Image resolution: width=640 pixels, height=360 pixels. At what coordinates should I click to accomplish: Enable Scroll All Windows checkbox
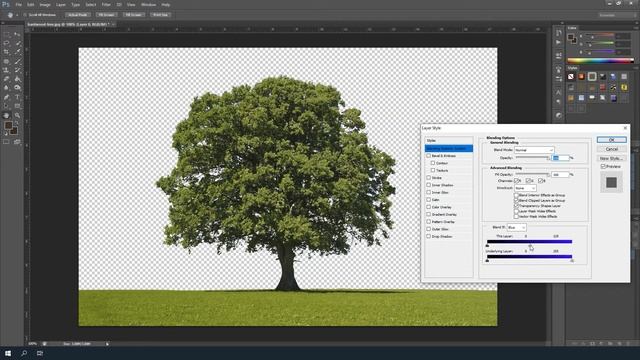[25, 15]
